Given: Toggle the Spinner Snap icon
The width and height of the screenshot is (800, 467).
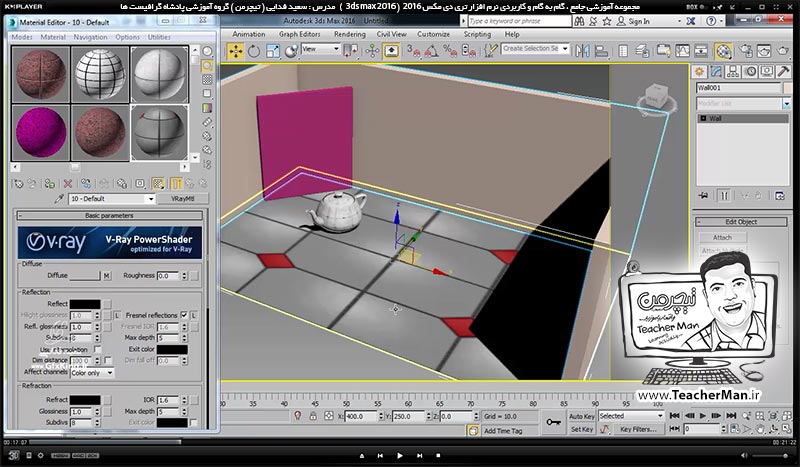Looking at the screenshot, I should (x=468, y=51).
